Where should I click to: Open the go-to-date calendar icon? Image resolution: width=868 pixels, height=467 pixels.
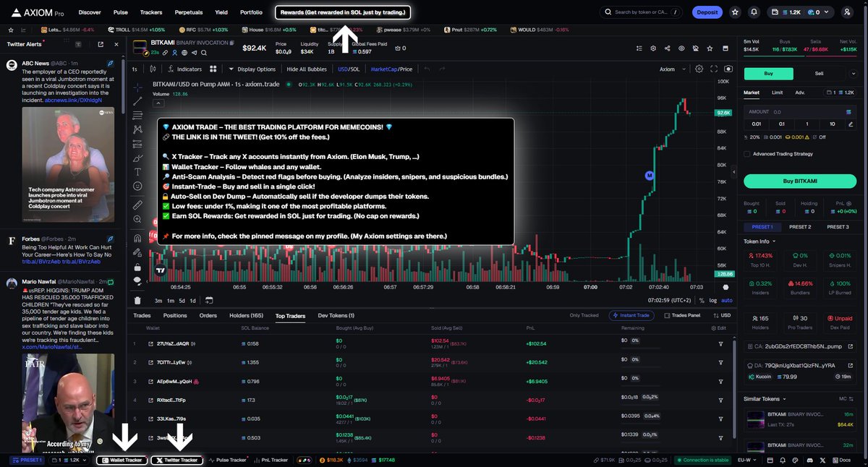[x=209, y=300]
